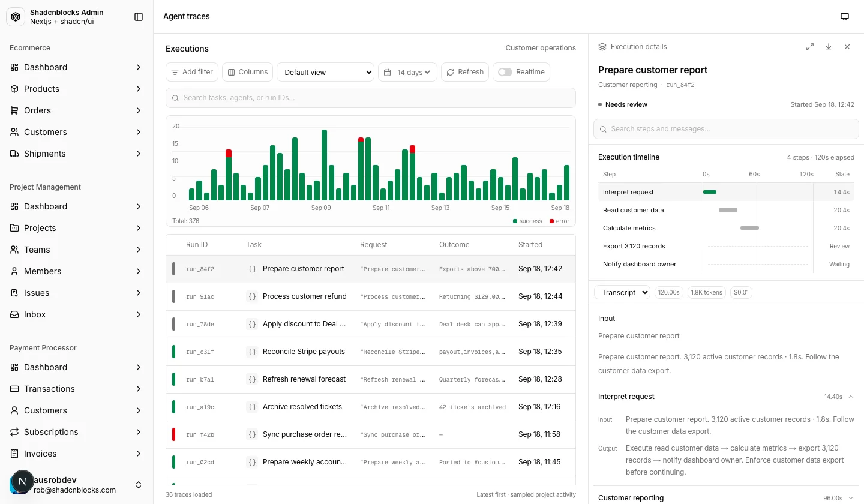Screen dimensions: 864x504
Task: Select the Export 3,120 records timeline row
Action: [x=726, y=246]
